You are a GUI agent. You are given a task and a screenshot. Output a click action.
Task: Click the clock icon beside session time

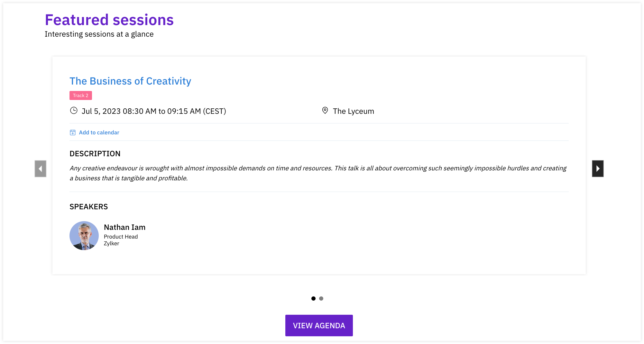click(x=74, y=111)
